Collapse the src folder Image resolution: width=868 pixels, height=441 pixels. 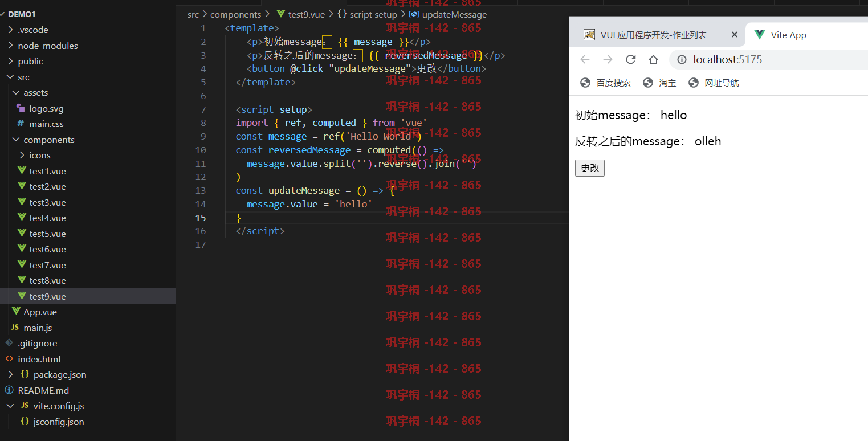10,77
